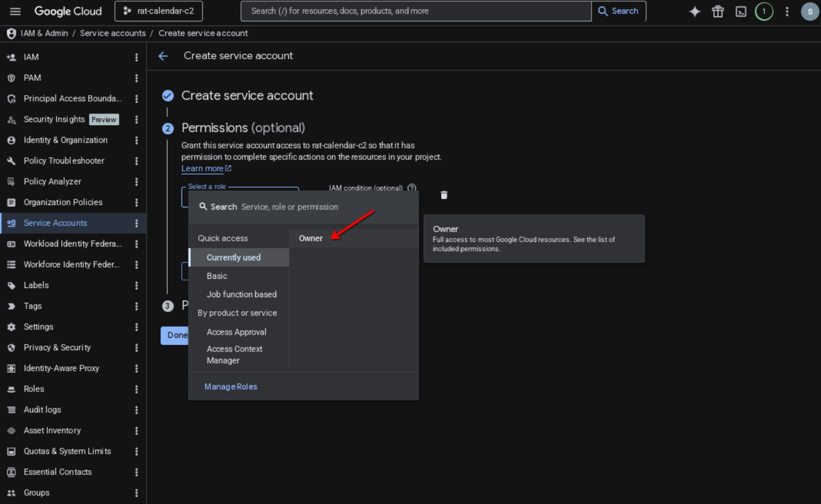821x504 pixels.
Task: Open more options for Labels item
Action: [x=137, y=285]
